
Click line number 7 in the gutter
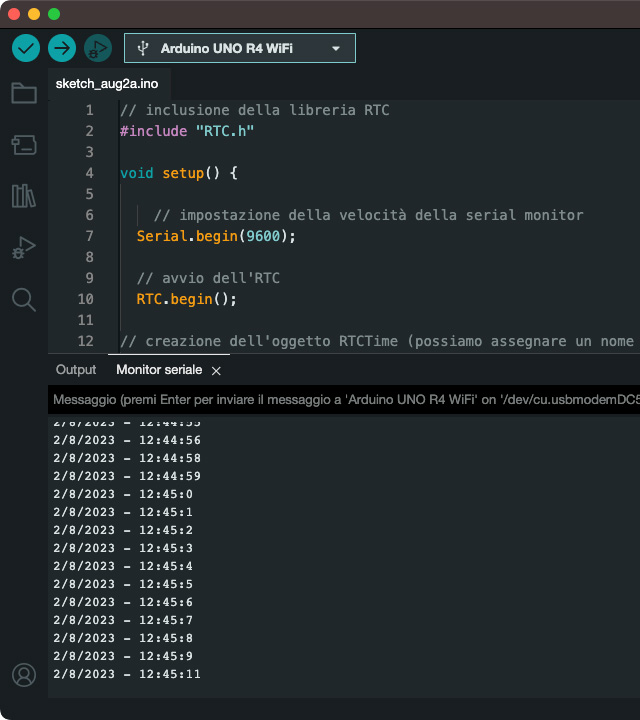click(89, 236)
